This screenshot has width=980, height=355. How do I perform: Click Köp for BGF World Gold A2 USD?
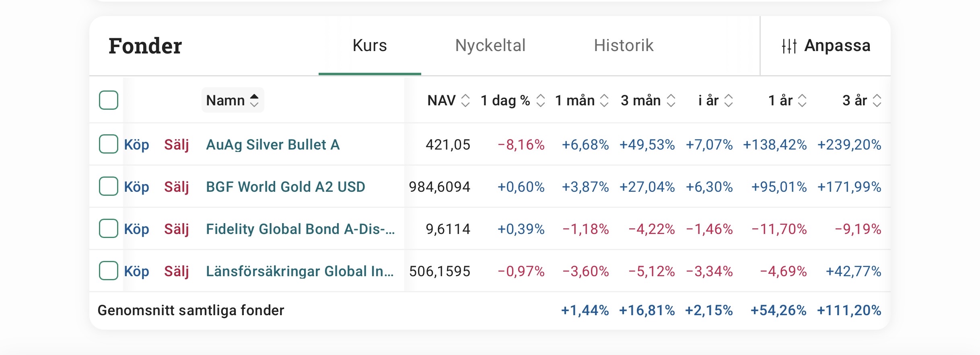136,187
